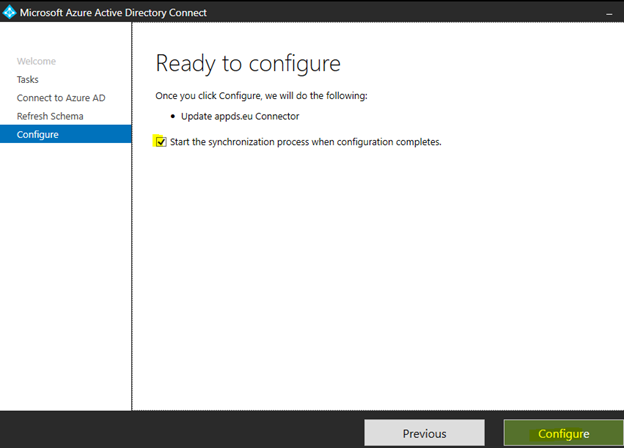Open Connect to Azure AD step

pyautogui.click(x=61, y=98)
